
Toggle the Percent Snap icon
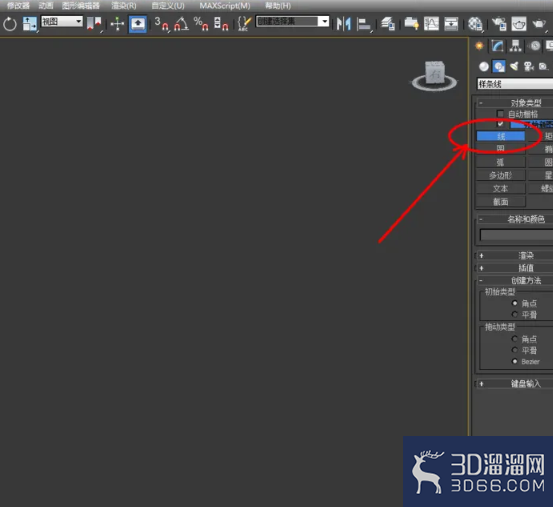[201, 24]
